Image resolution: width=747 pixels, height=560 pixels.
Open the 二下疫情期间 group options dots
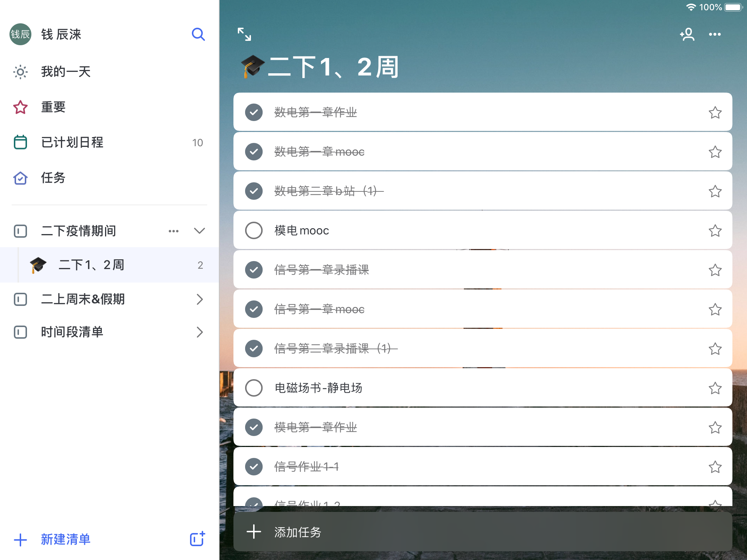pos(174,231)
